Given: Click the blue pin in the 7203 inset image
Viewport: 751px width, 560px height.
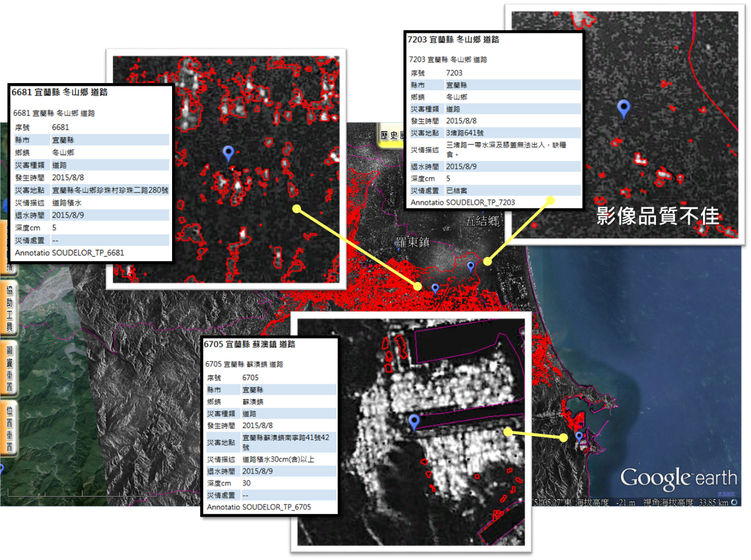Looking at the screenshot, I should (x=624, y=108).
